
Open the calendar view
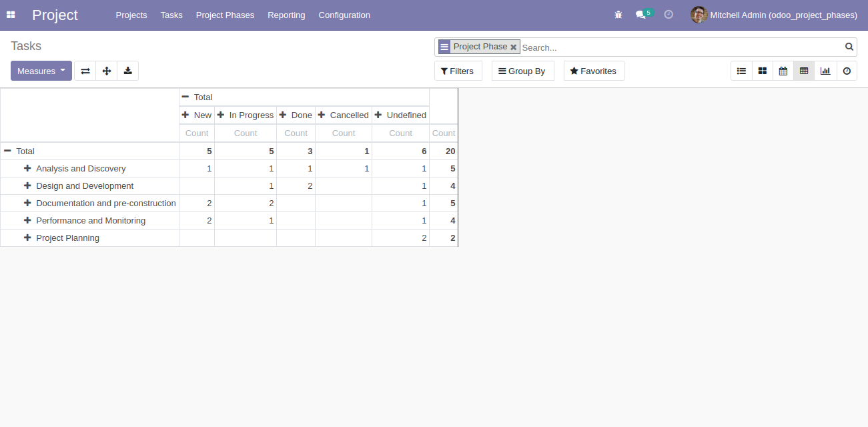pos(783,71)
